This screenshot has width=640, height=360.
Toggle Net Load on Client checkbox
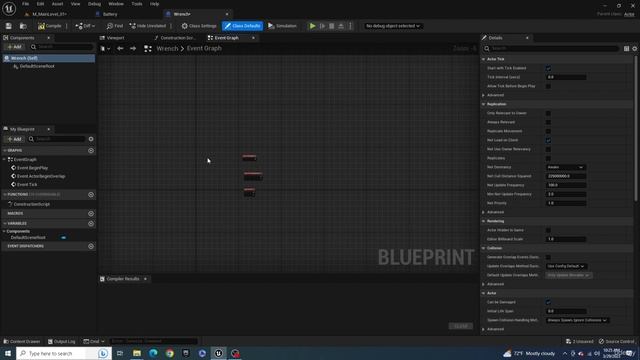[548, 140]
